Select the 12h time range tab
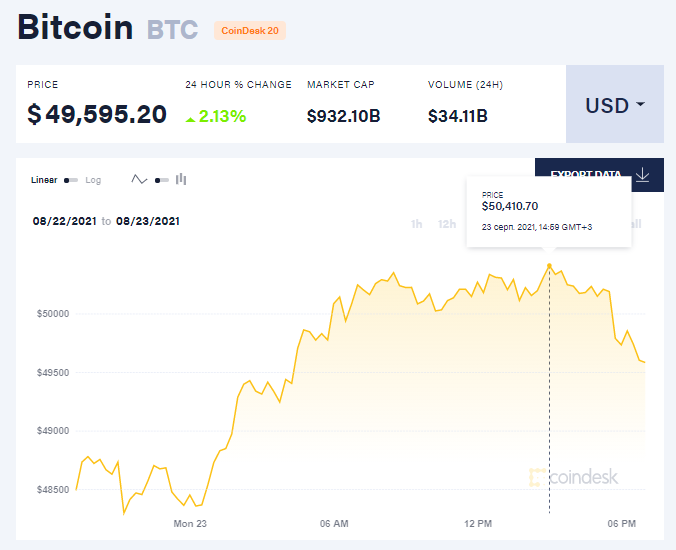The width and height of the screenshot is (676, 550). (447, 223)
